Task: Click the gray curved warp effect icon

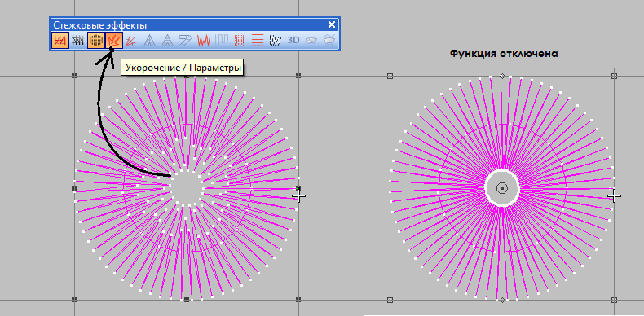Action: click(311, 40)
